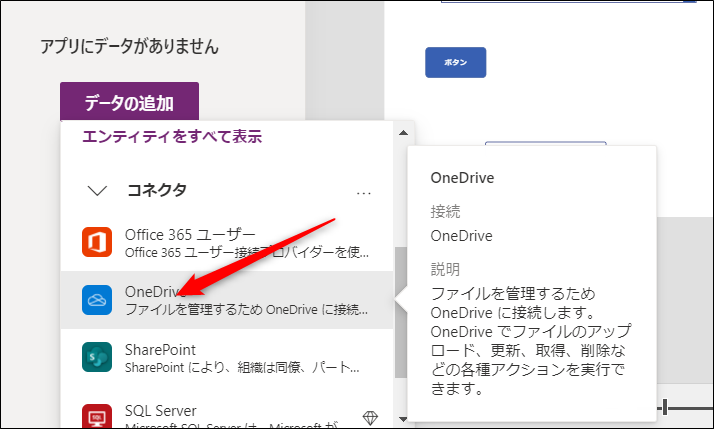Select the Office 365 orange icon

97,242
